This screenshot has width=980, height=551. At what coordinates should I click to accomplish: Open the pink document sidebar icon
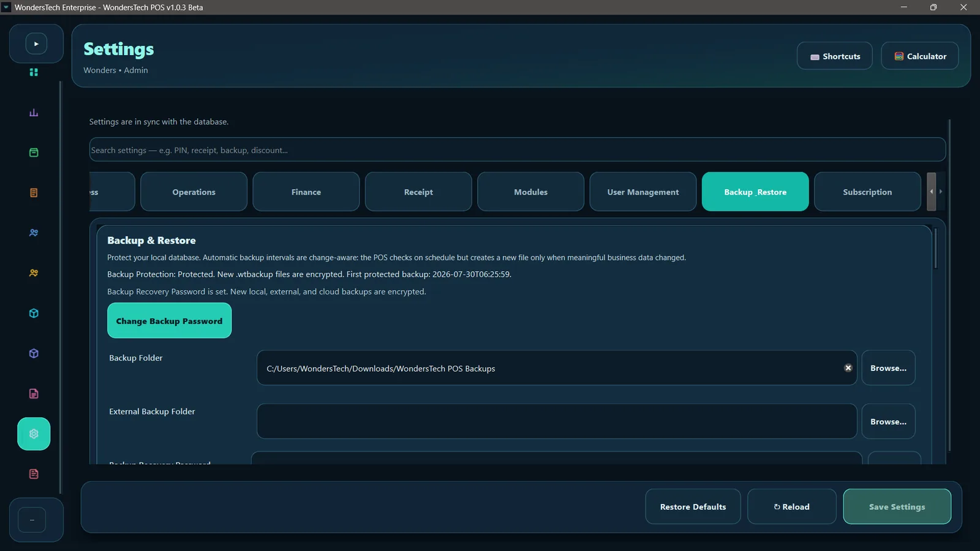(34, 394)
